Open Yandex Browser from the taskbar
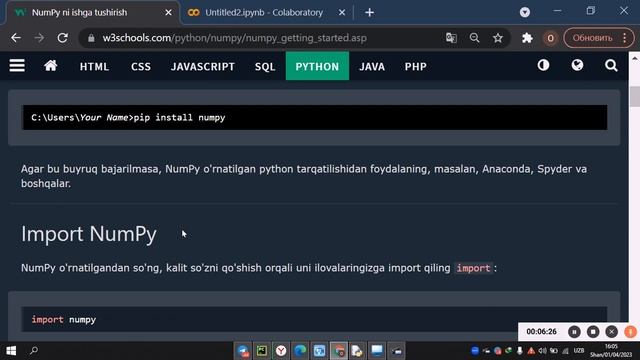This screenshot has width=640, height=360. (x=281, y=351)
